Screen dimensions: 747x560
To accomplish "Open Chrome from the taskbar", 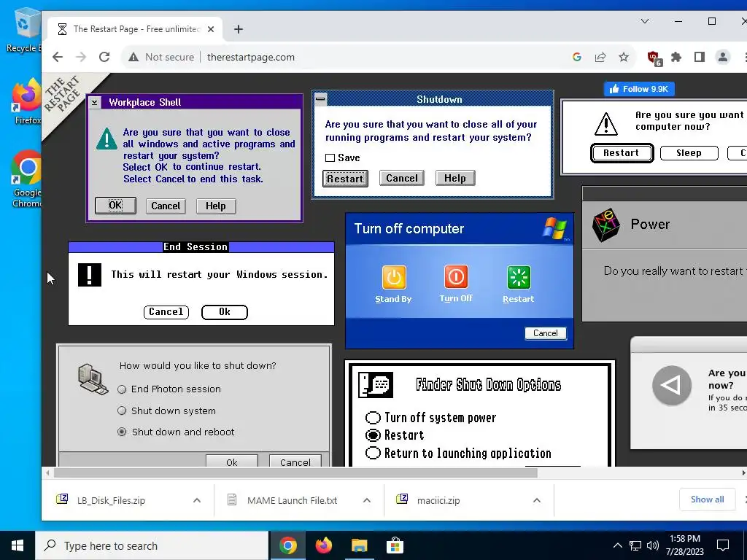I will click(x=287, y=545).
